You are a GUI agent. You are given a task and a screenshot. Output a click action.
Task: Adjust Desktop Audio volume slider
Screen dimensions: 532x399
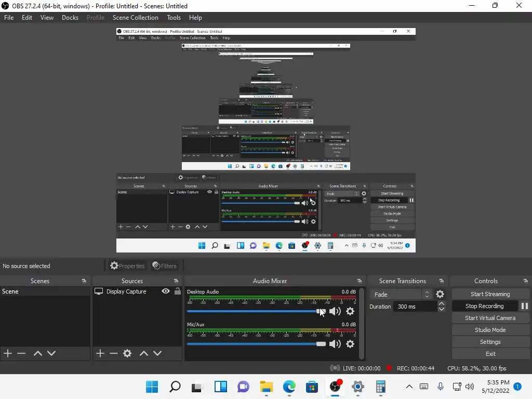[x=256, y=311]
